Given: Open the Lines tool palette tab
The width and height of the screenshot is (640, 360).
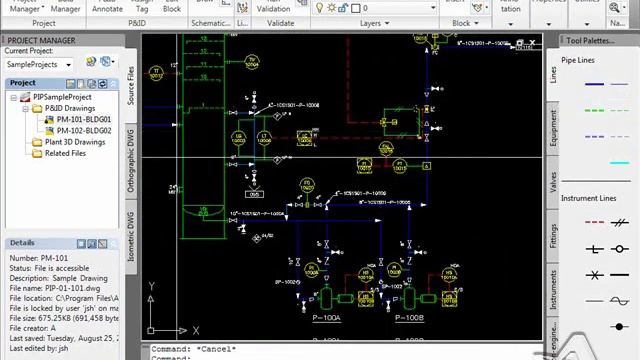Looking at the screenshot, I should click(553, 75).
